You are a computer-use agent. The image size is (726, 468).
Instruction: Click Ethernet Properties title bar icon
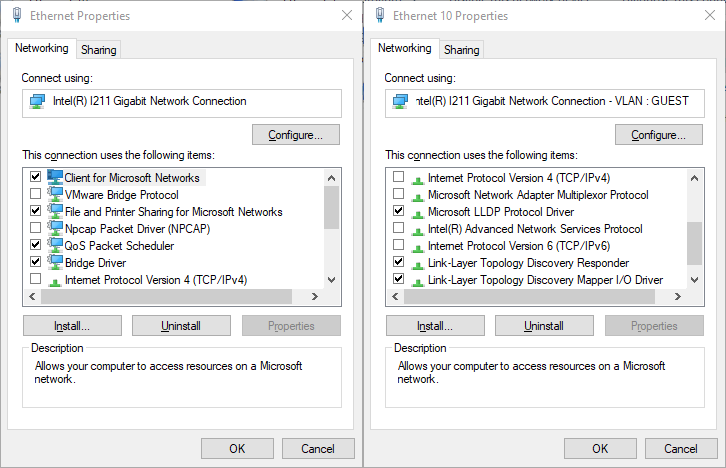tap(17, 15)
